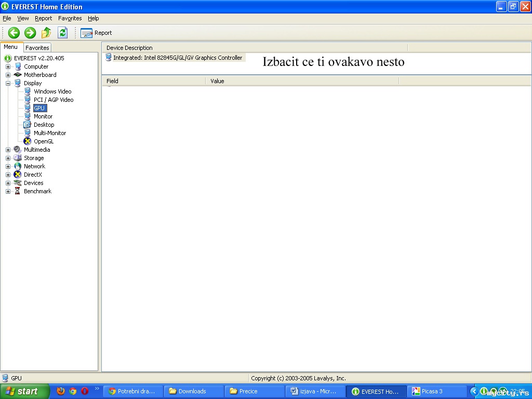The width and height of the screenshot is (532, 399).
Task: Select 'Windows Video' tree label
Action: 52,91
